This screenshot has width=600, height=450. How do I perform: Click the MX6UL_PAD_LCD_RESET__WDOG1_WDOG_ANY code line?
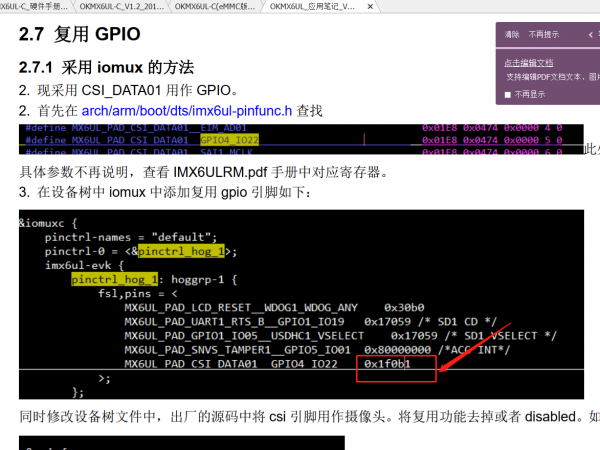coord(238,308)
